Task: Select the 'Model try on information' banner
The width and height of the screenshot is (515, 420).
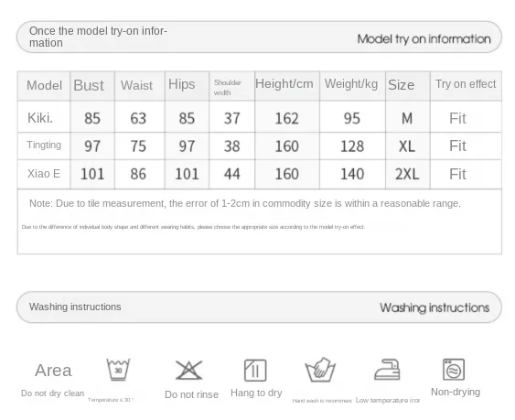Action: [259, 37]
